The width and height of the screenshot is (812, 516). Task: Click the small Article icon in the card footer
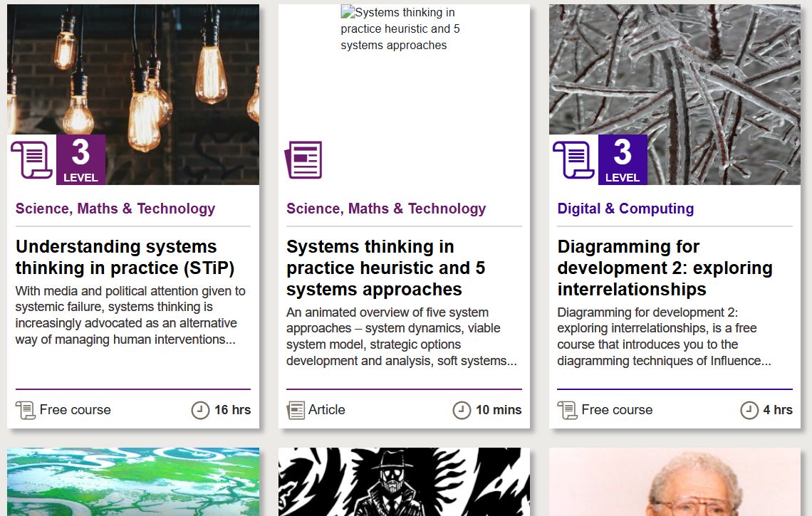click(x=296, y=411)
